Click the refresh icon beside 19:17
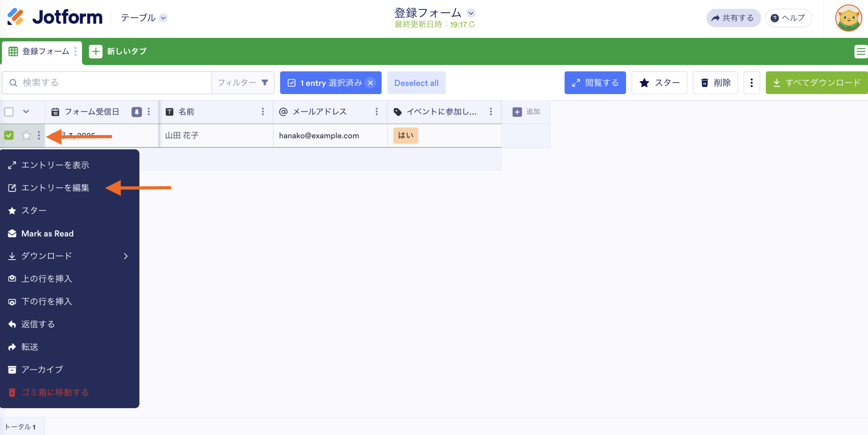 coord(472,24)
